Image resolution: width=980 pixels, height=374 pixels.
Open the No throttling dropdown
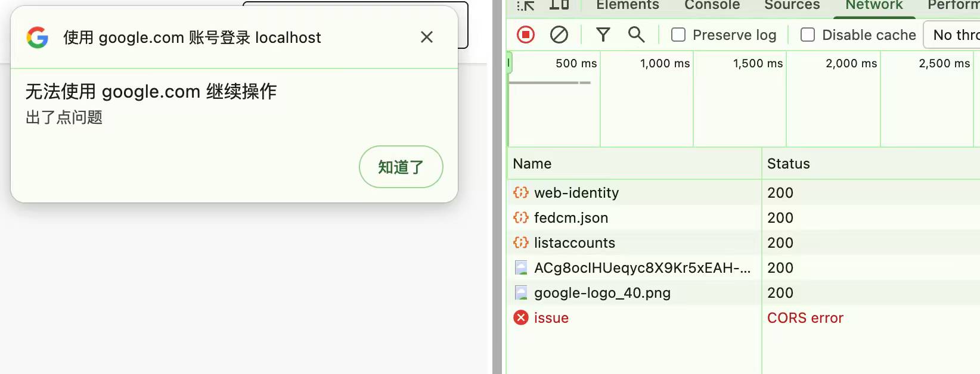coord(953,35)
